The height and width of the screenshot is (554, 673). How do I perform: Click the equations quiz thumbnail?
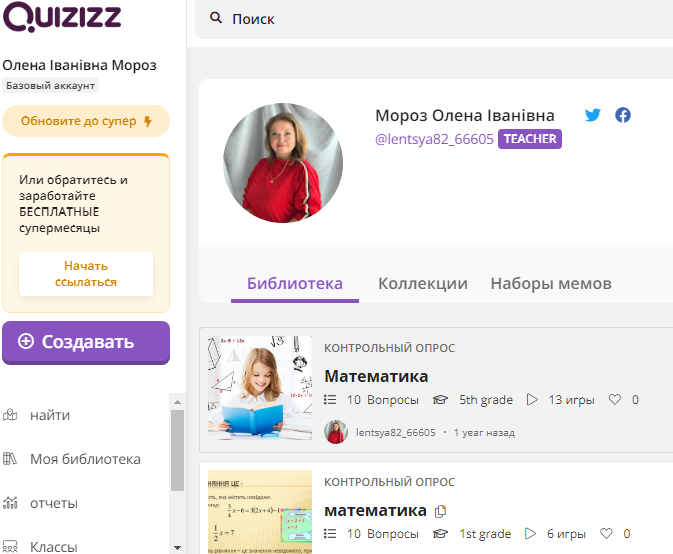260,512
